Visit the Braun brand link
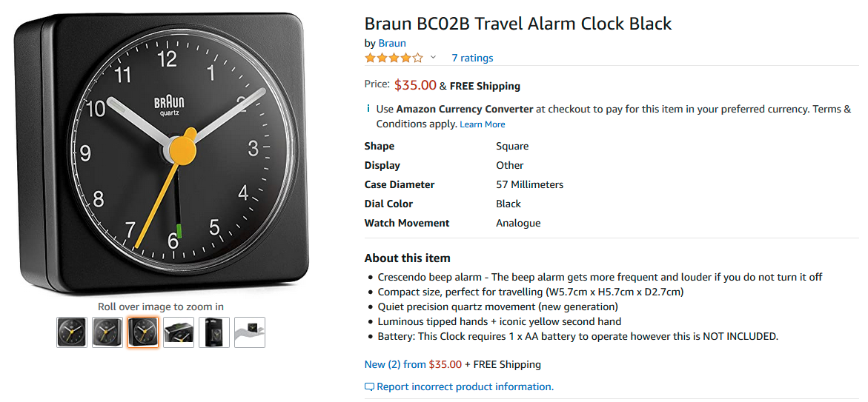 point(392,43)
